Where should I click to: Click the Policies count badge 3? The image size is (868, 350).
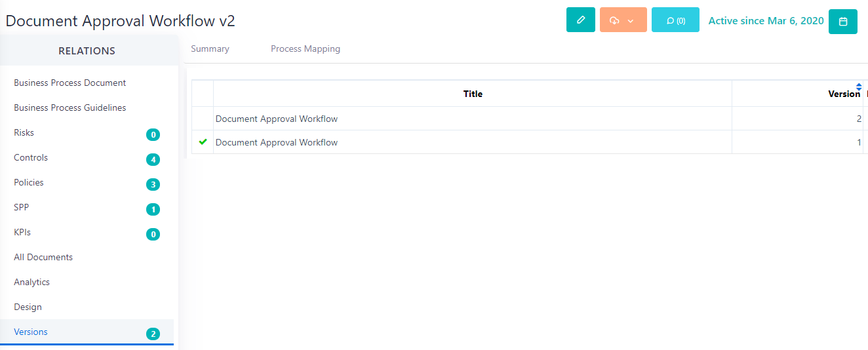153,185
